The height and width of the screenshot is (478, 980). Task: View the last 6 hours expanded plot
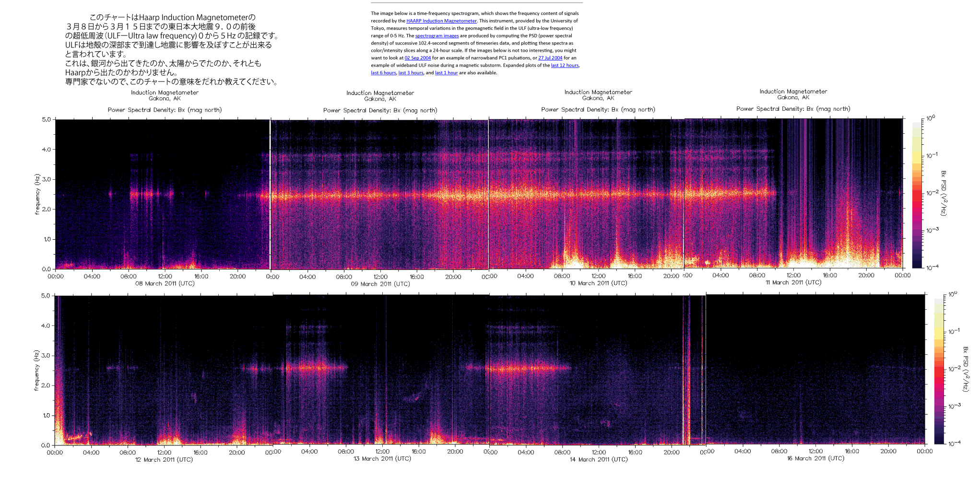[383, 73]
